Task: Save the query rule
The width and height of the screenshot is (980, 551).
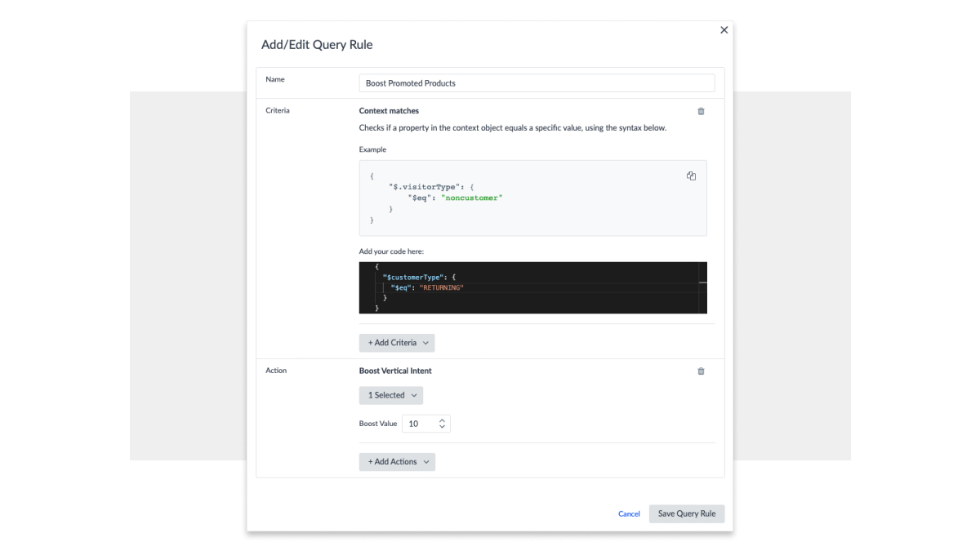Action: point(687,513)
